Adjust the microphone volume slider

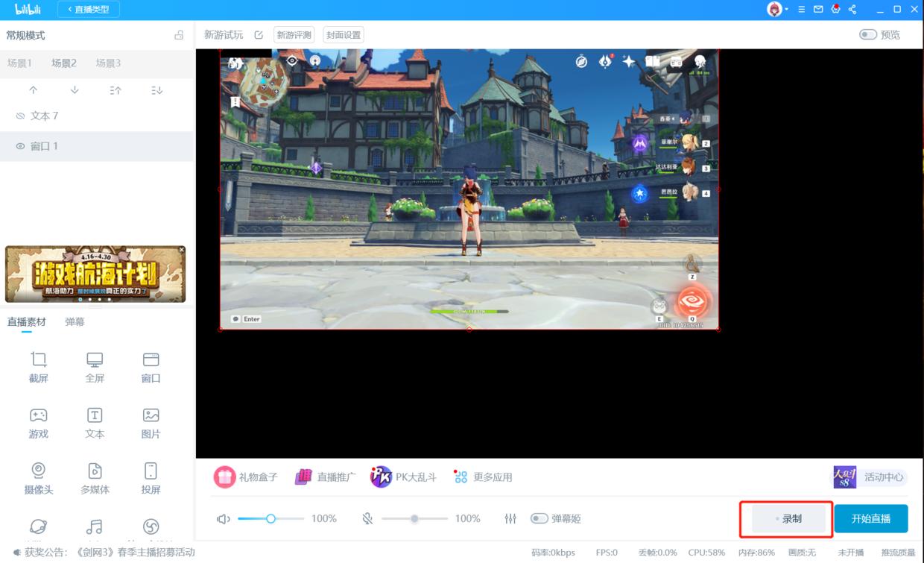click(414, 518)
